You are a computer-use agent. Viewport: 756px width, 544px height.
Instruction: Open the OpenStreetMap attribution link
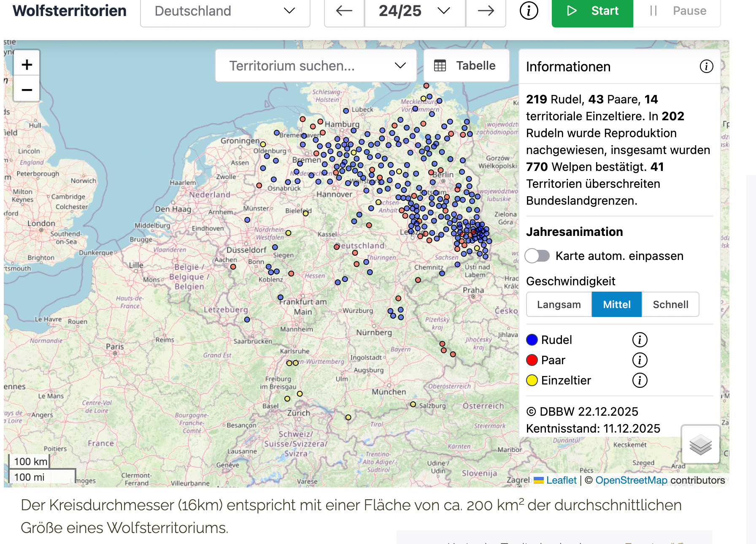coord(631,480)
